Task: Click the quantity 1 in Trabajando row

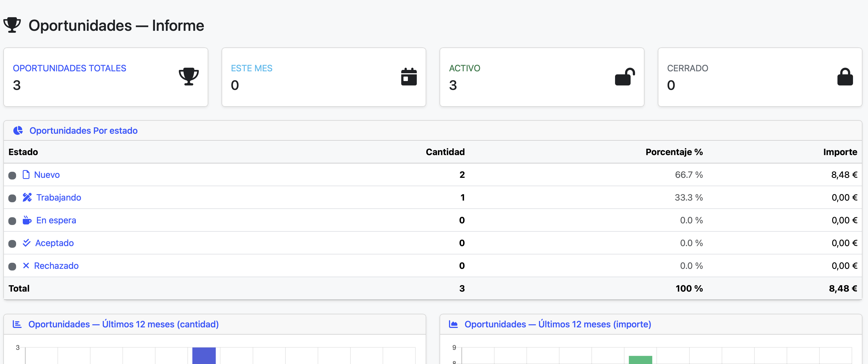Action: 463,198
